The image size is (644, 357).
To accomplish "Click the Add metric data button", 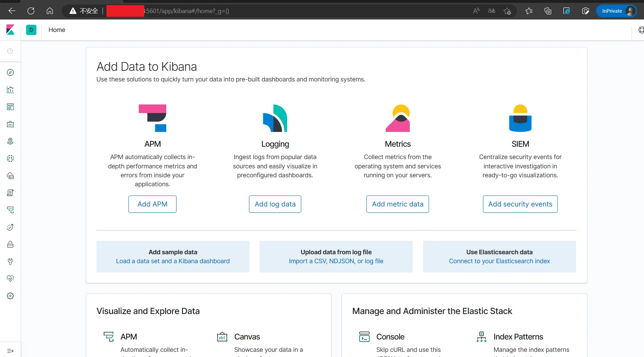I will coord(398,204).
